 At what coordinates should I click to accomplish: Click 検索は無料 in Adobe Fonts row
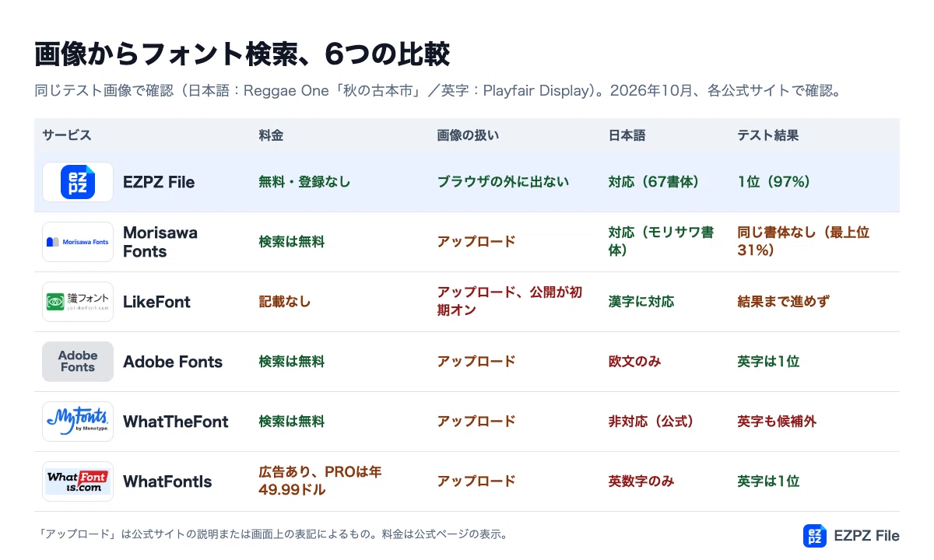click(292, 362)
